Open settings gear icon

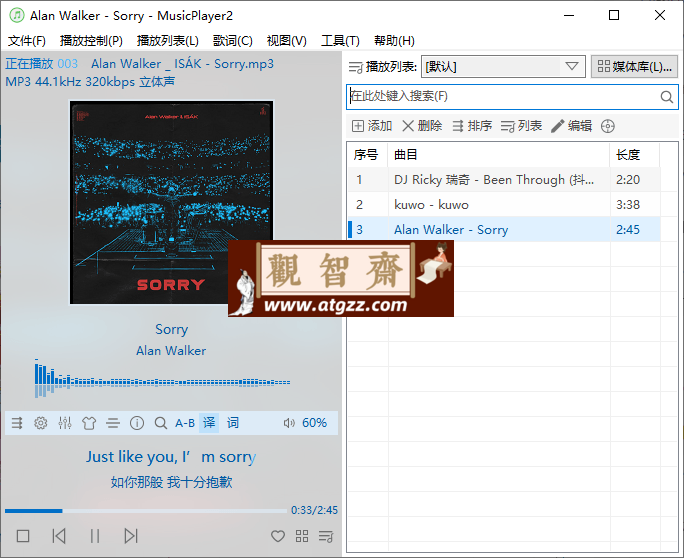click(x=41, y=423)
